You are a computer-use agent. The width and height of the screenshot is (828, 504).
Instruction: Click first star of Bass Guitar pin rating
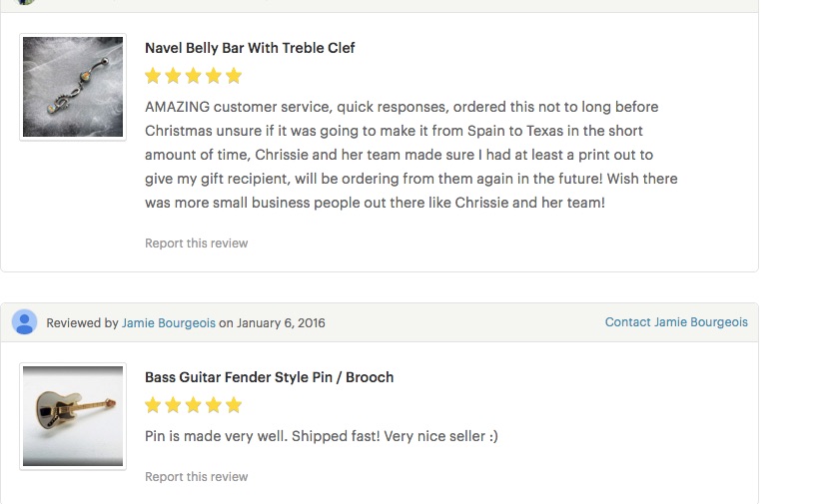(153, 405)
